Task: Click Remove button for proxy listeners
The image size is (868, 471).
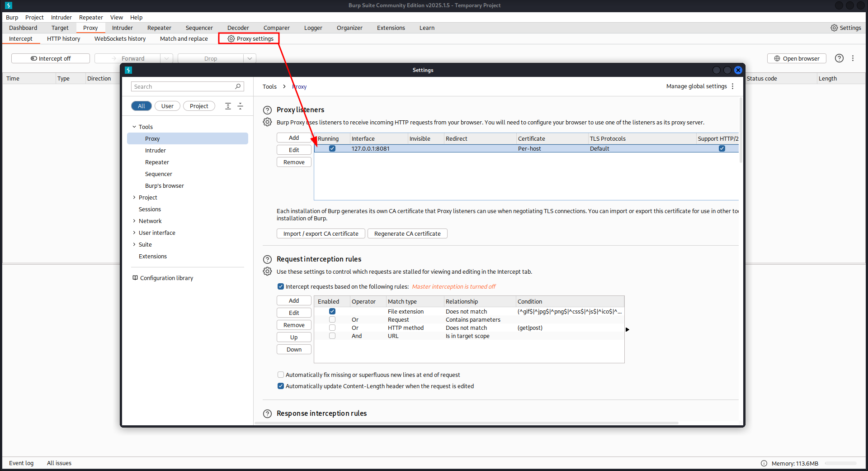Action: coord(294,162)
